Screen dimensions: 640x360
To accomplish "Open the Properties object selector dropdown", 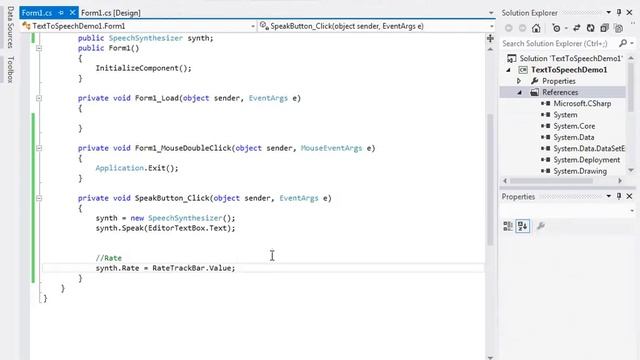I will (632, 211).
